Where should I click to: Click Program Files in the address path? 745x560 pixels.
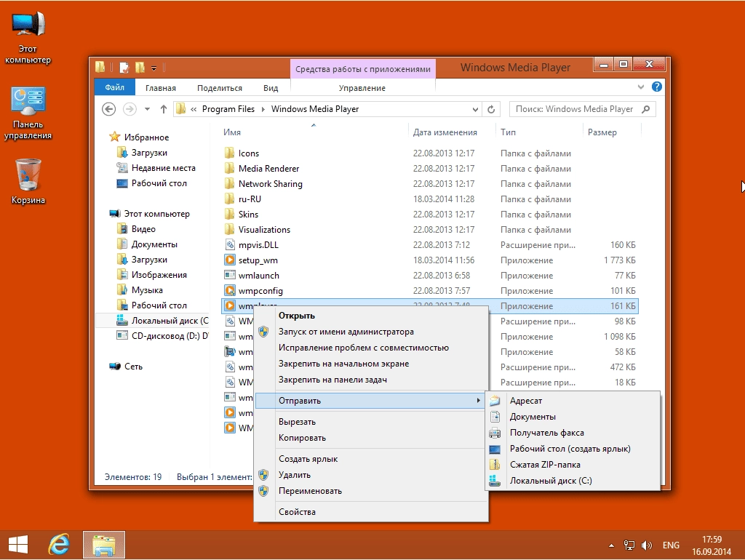[x=228, y=109]
